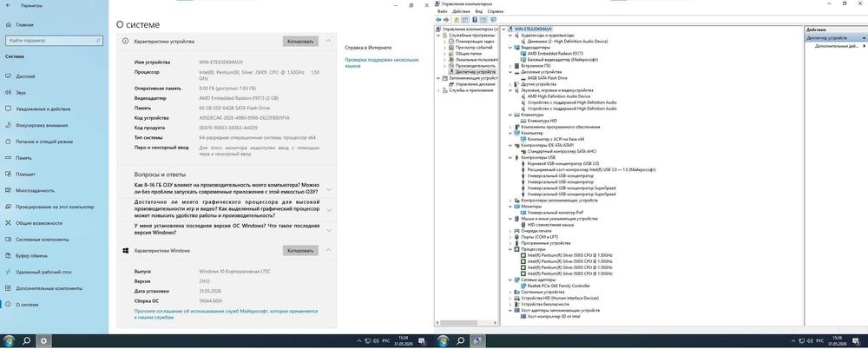
Task: Click the Найти параметр search field
Action: (x=54, y=41)
